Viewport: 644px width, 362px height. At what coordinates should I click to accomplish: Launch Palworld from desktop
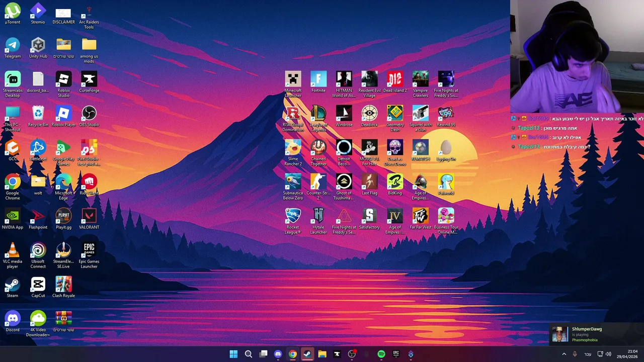446,185
